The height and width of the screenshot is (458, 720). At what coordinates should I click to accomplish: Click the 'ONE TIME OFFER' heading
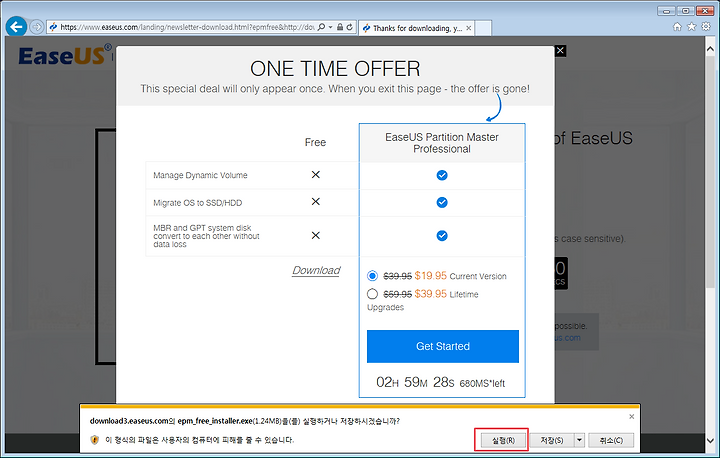click(x=335, y=69)
